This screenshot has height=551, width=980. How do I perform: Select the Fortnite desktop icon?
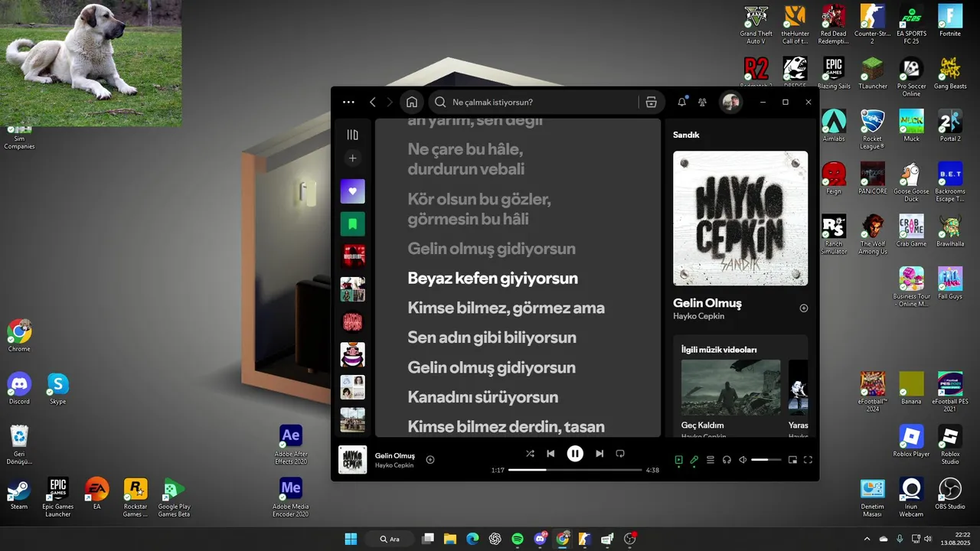(950, 21)
